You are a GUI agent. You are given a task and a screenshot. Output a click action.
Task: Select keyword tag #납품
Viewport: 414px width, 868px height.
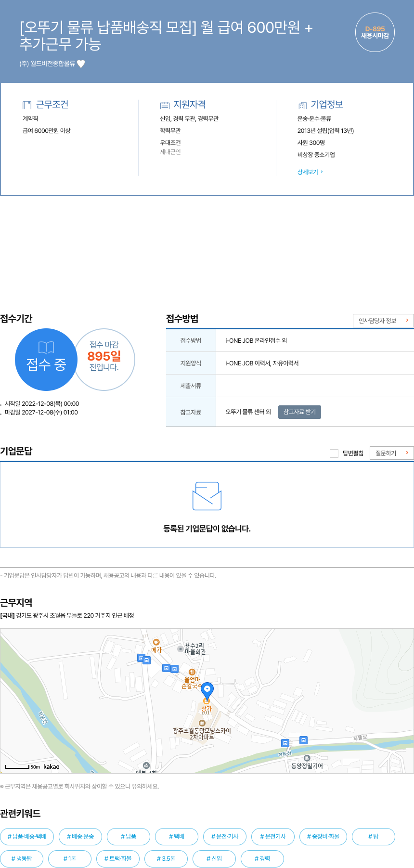click(x=129, y=836)
